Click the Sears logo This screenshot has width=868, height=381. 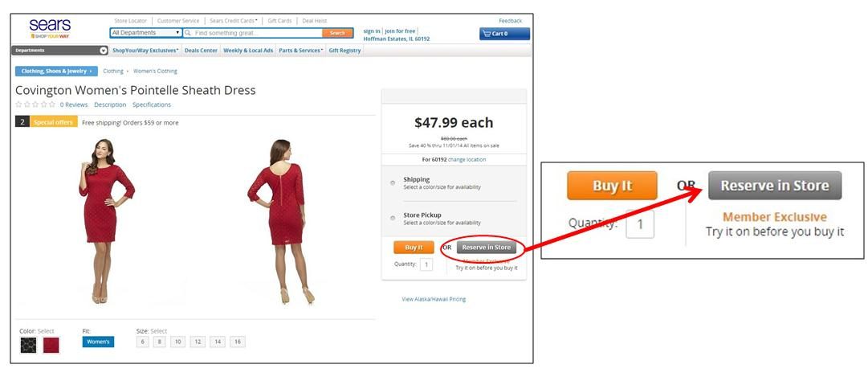(50, 28)
